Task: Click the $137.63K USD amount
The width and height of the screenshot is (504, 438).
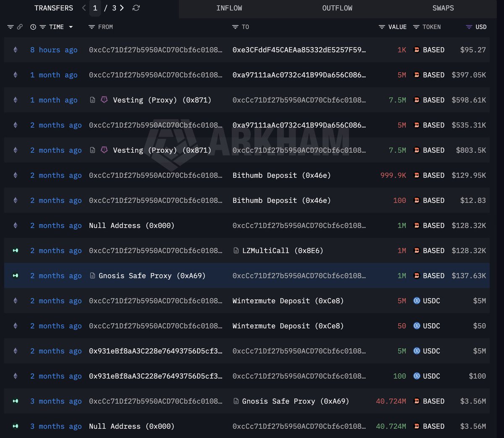Action: [469, 276]
